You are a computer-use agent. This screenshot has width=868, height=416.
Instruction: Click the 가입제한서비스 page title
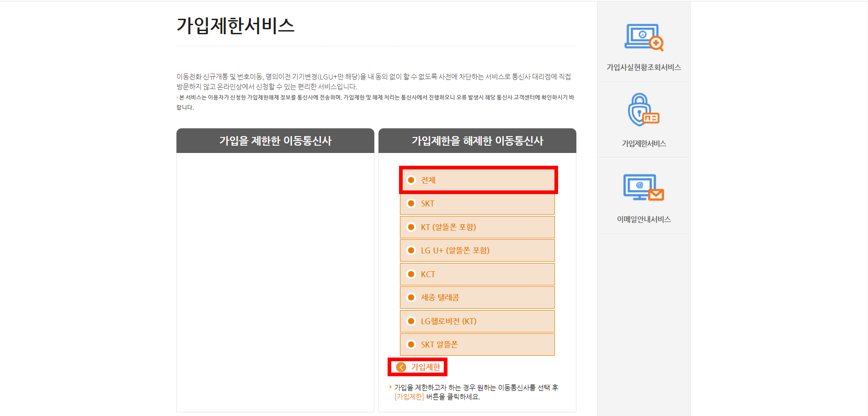coord(236,26)
